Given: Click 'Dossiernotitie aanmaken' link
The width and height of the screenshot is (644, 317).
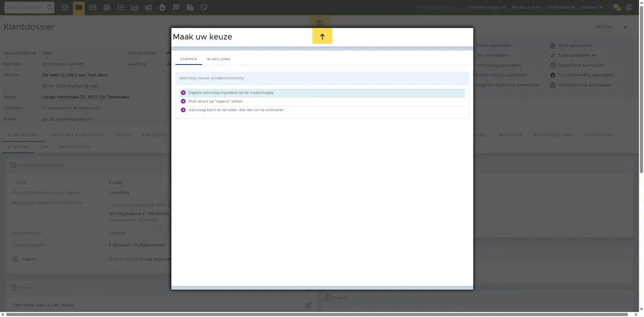Looking at the screenshot, I should point(584,85).
